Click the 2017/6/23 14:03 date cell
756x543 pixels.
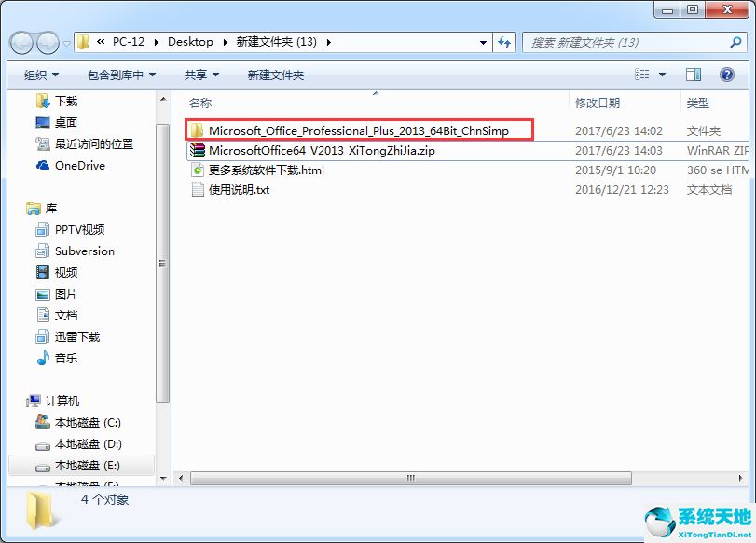619,151
